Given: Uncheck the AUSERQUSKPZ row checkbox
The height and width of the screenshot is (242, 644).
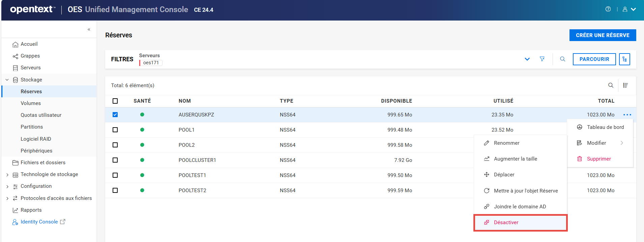Looking at the screenshot, I should click(115, 115).
